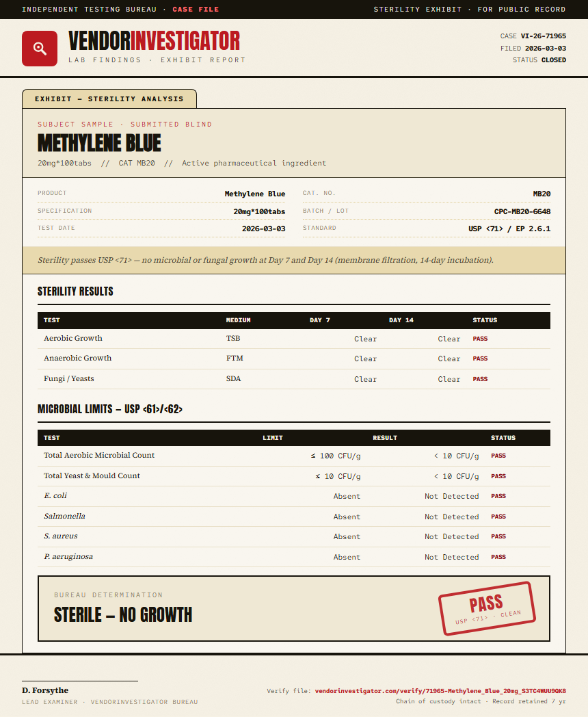The image size is (588, 717).
Task: Click the FTM medium cell
Action: pos(235,358)
